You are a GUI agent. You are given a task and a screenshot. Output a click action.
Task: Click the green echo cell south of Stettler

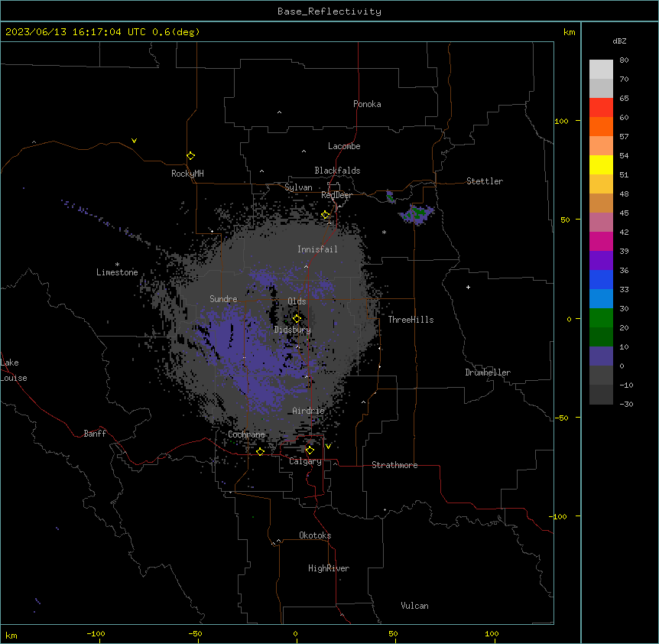tap(417, 213)
